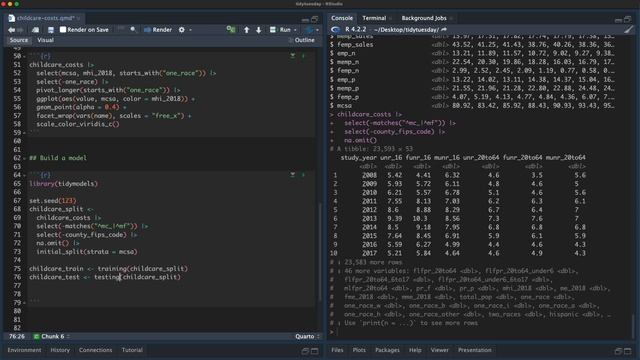The height and width of the screenshot is (360, 640).
Task: Open the Help tab
Action: [x=415, y=350]
